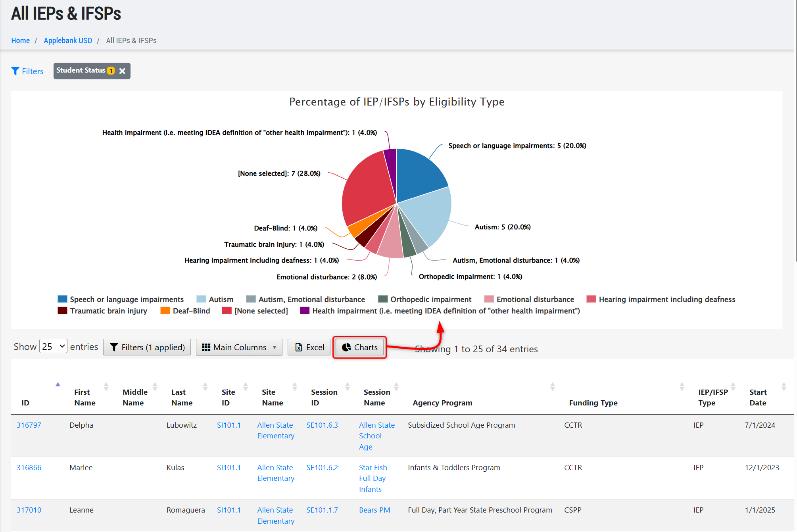The image size is (797, 532).
Task: Sort by the ID column arrow
Action: 58,384
